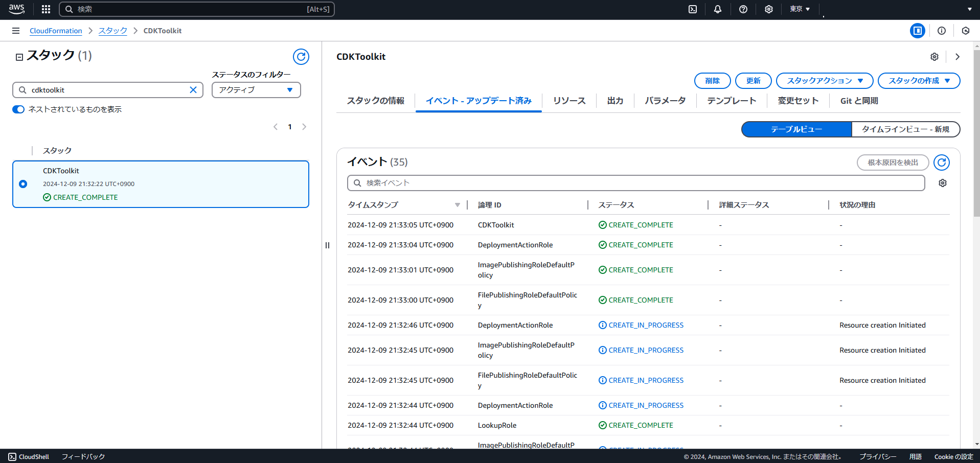Switch to the parameters tab
This screenshot has height=463, width=980.
point(665,101)
